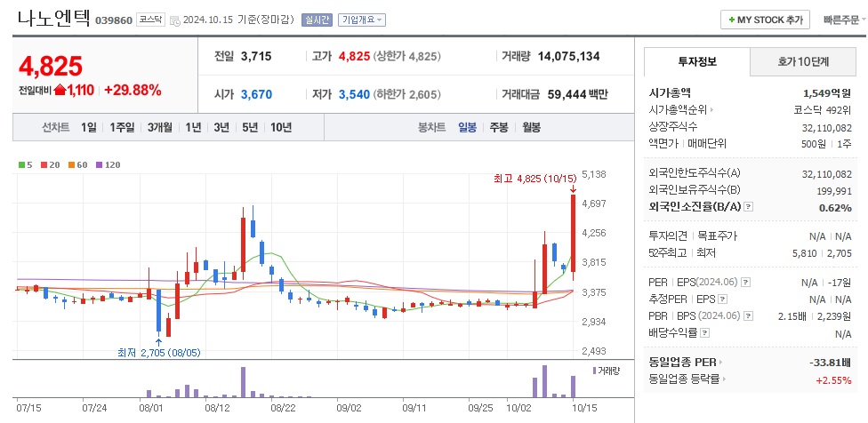This screenshot has width=868, height=423.
Task: Click the 거래대금 59,444 백만 value
Action: [577, 94]
